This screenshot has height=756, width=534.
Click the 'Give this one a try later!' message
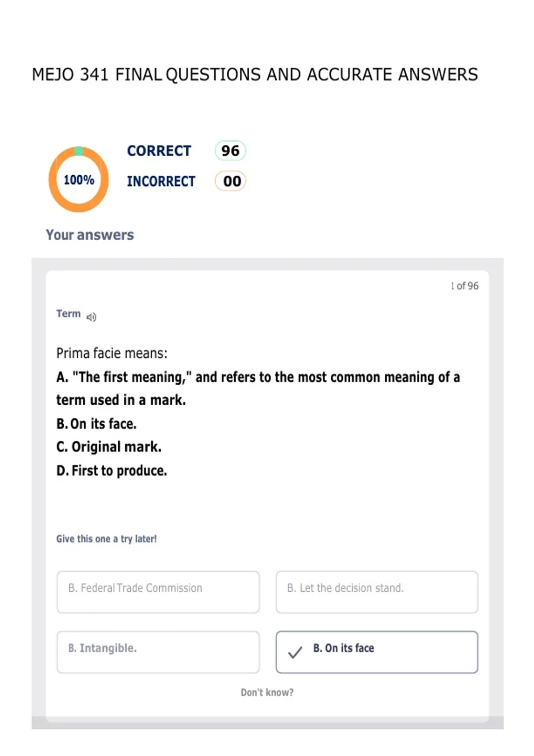(x=106, y=539)
